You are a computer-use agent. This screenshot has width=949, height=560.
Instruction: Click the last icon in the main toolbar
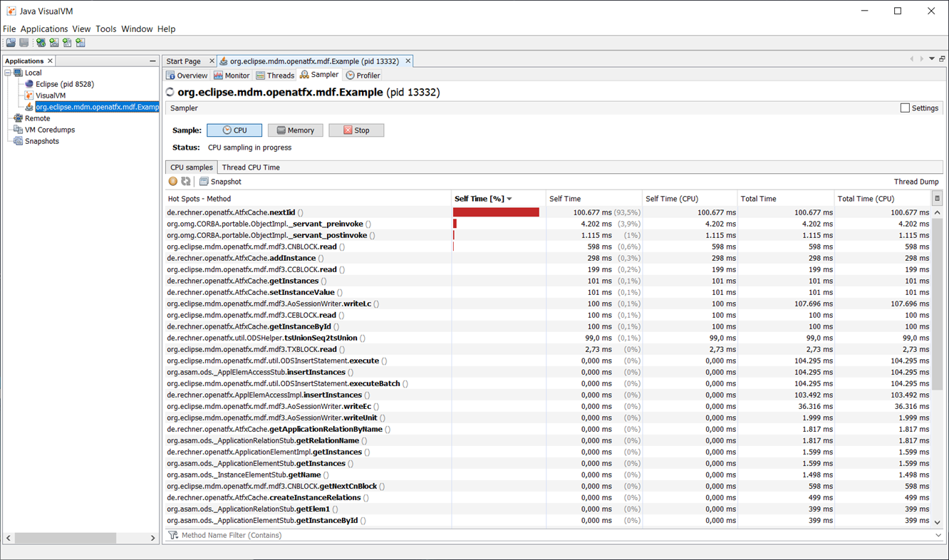pos(81,43)
